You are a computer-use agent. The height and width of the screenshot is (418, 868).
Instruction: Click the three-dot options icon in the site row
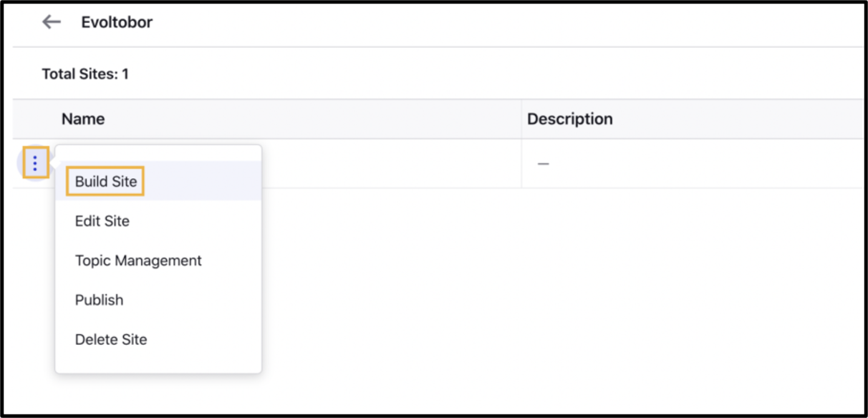[x=35, y=164]
